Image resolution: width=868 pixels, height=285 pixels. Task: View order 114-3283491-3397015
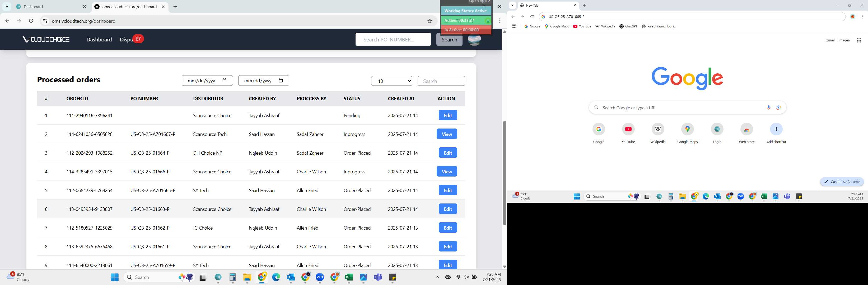pyautogui.click(x=447, y=172)
